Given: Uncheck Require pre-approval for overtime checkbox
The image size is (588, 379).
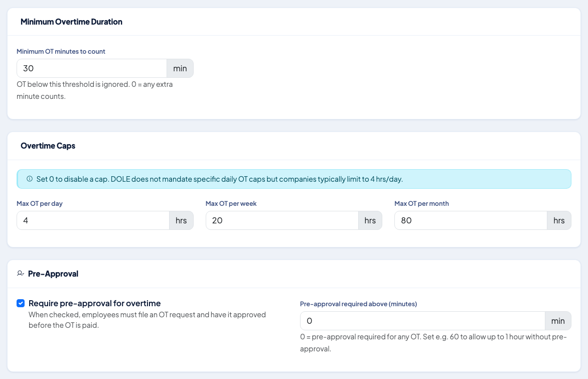Looking at the screenshot, I should (x=21, y=303).
